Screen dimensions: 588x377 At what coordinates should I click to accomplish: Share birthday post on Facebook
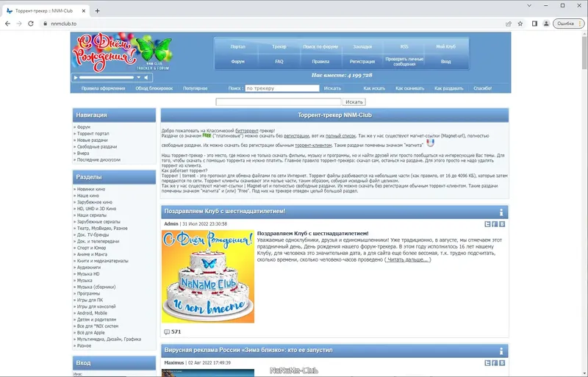(x=495, y=224)
